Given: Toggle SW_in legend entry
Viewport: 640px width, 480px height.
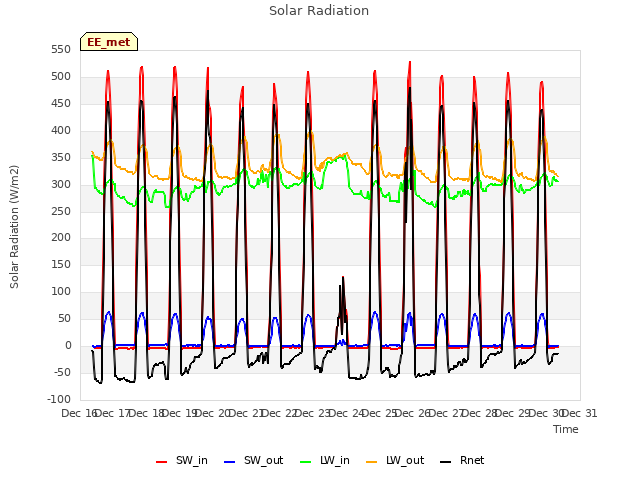Looking at the screenshot, I should (182, 460).
